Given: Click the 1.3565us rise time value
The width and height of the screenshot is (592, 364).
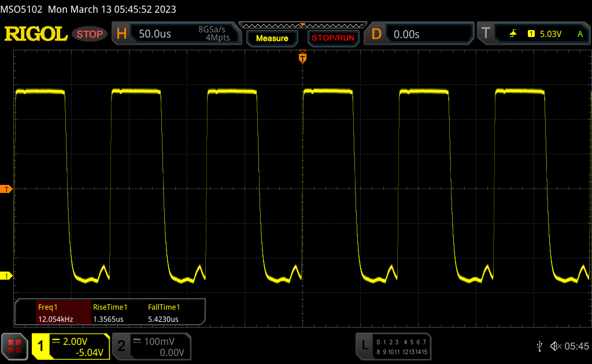Looking at the screenshot, I should click(x=108, y=319).
